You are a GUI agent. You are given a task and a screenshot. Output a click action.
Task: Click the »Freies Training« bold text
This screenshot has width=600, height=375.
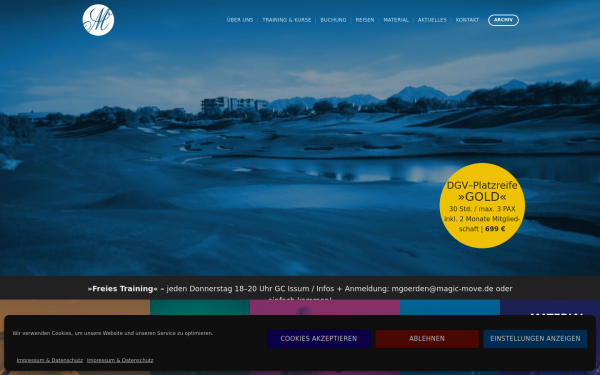pos(122,289)
